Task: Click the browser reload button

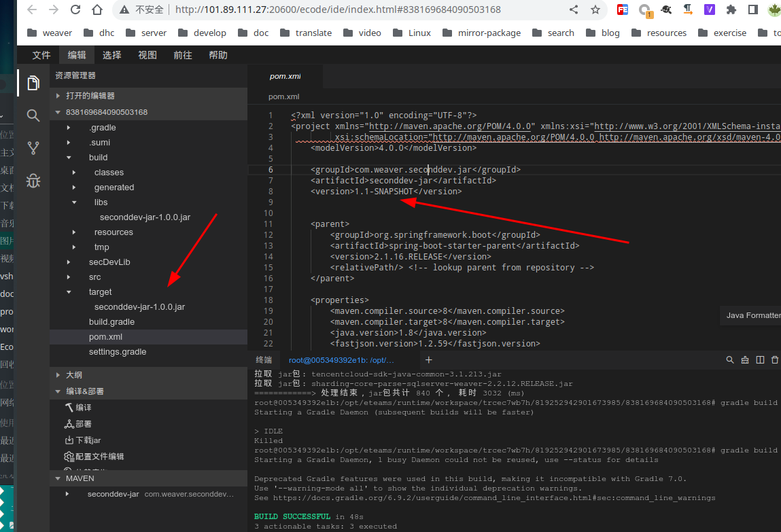Action: [x=75, y=10]
